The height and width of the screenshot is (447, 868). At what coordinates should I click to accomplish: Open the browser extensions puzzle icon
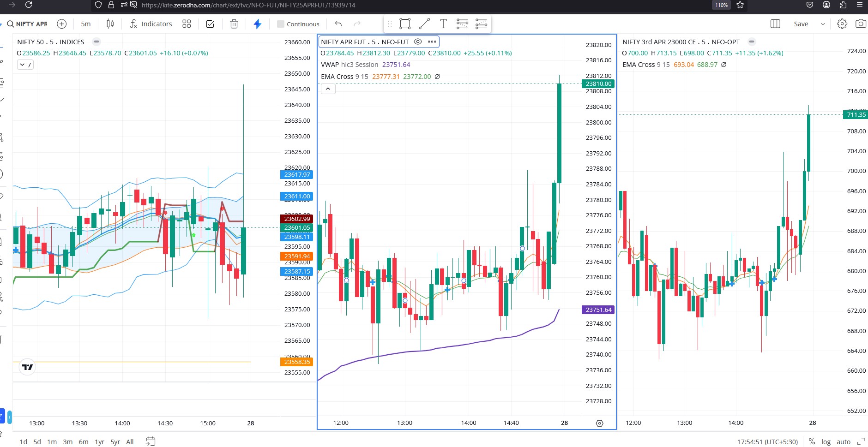point(843,5)
